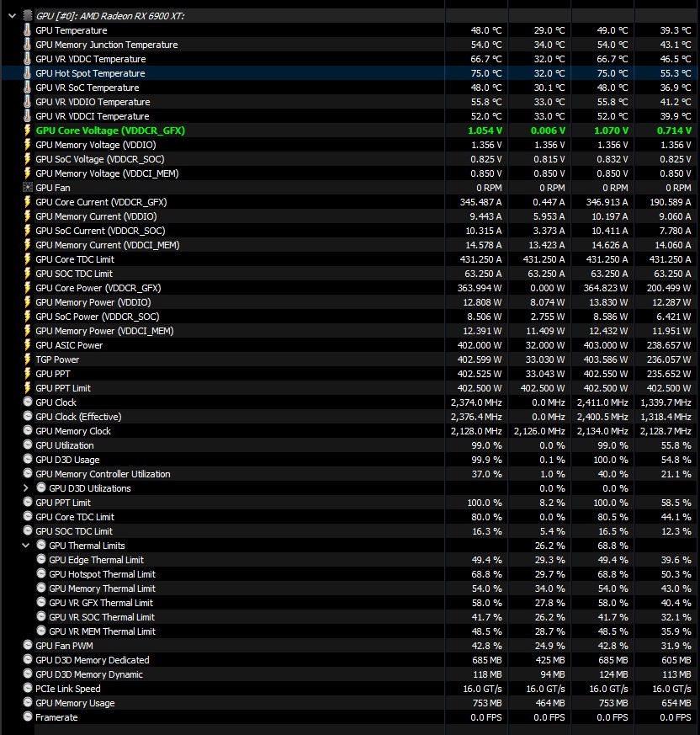
Task: Click lightning icon beside GPU Core Power
Action: click(27, 288)
